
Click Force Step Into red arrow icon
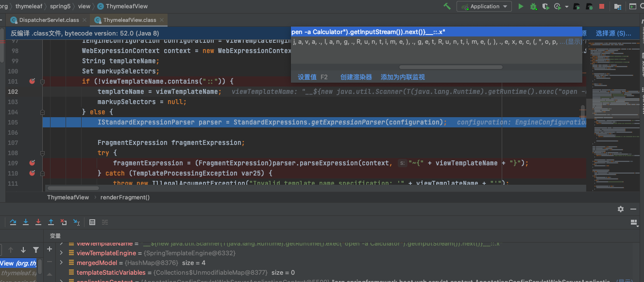pos(38,222)
